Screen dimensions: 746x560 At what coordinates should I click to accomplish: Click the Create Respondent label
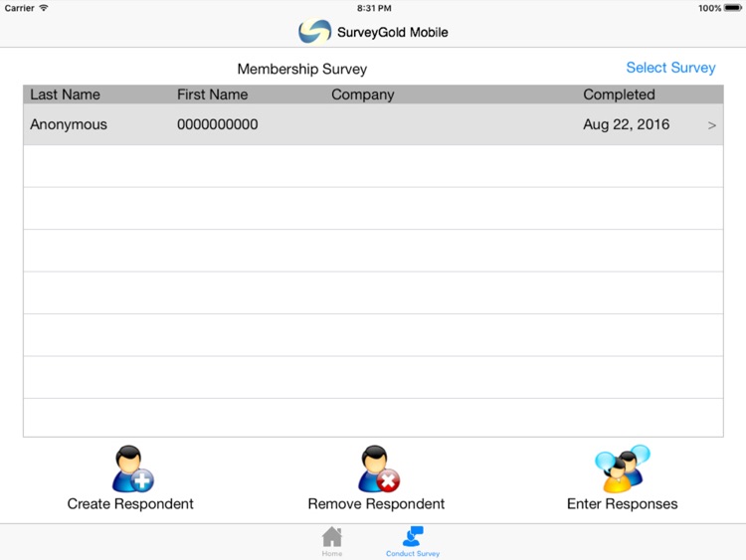point(130,503)
